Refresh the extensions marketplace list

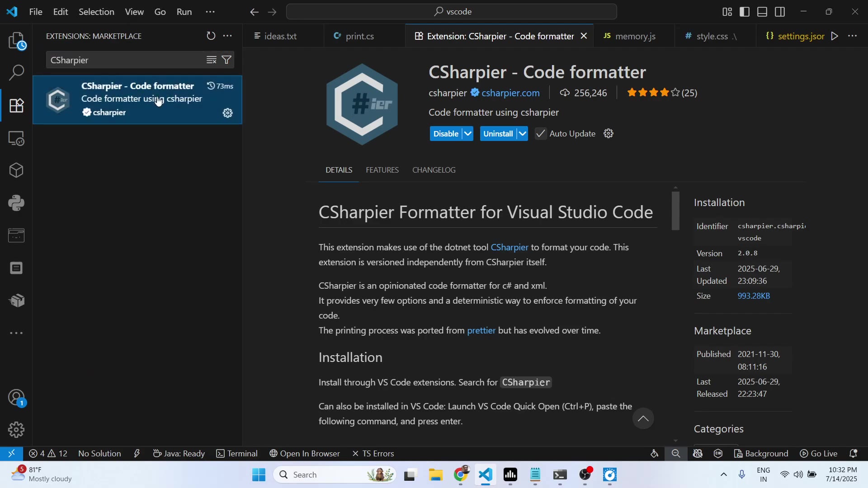coord(211,36)
